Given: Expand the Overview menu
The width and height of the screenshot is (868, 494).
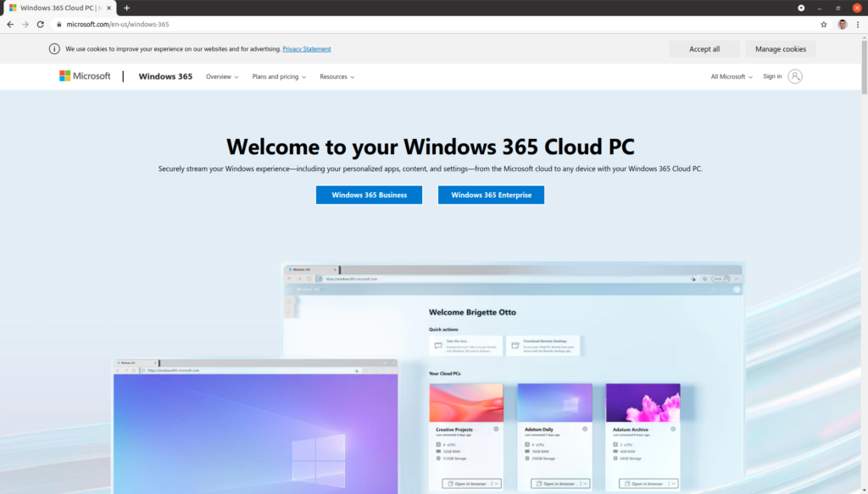Looking at the screenshot, I should (222, 77).
